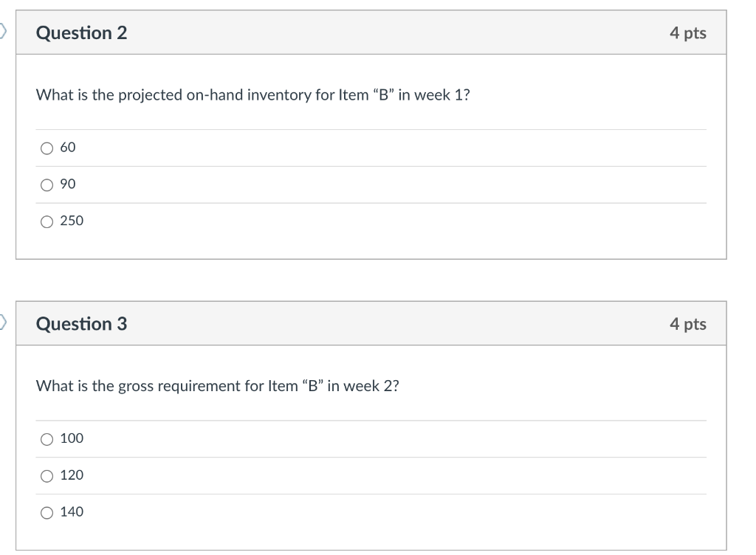Select the radio button for answer 120

click(x=47, y=475)
